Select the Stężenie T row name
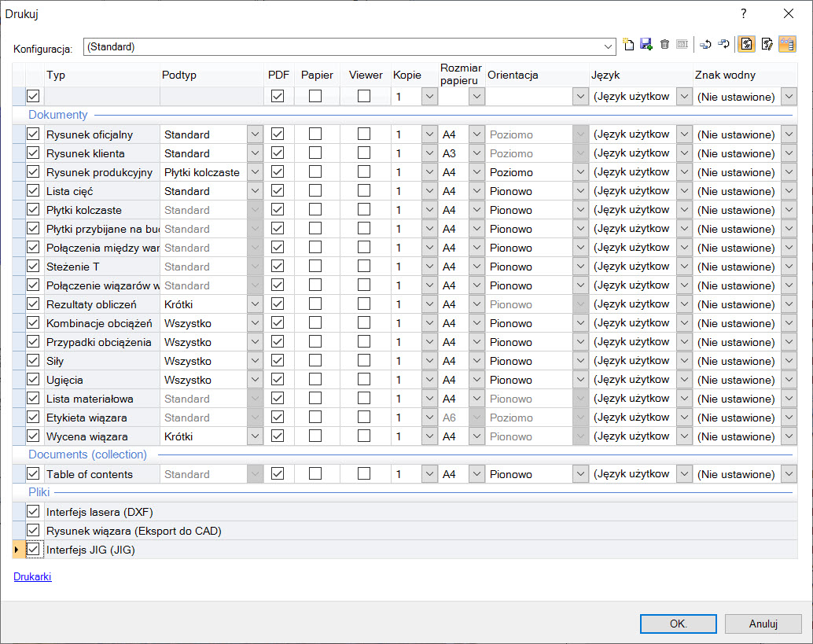The height and width of the screenshot is (644, 813). pyautogui.click(x=72, y=267)
